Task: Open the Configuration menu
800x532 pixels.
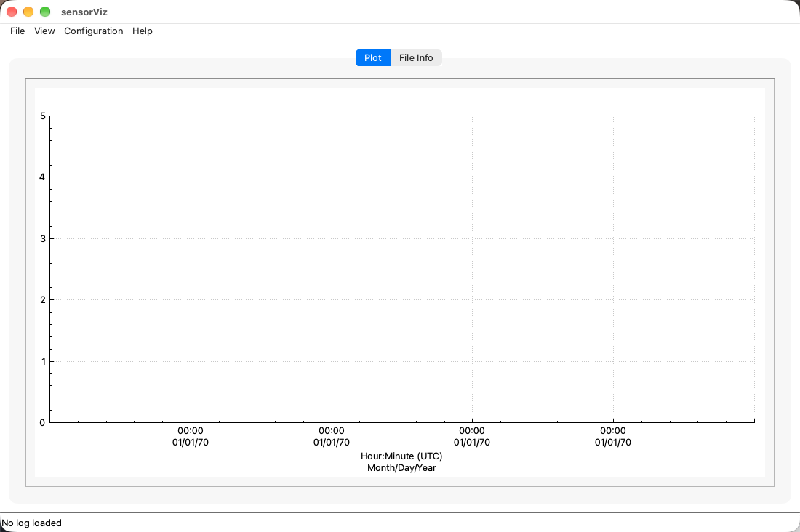Action: click(x=93, y=31)
